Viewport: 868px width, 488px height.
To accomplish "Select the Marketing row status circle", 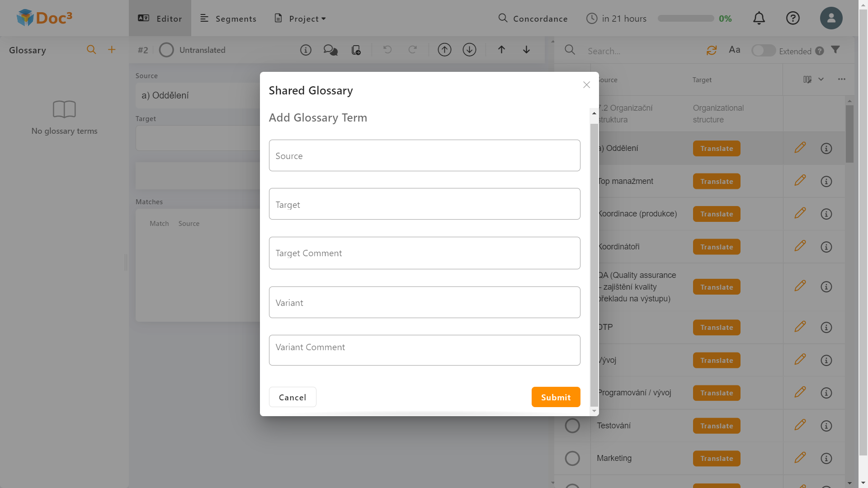I will pyautogui.click(x=572, y=458).
